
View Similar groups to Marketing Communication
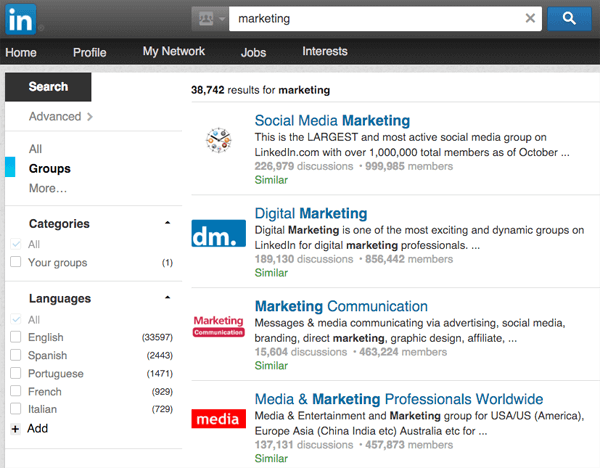(271, 366)
